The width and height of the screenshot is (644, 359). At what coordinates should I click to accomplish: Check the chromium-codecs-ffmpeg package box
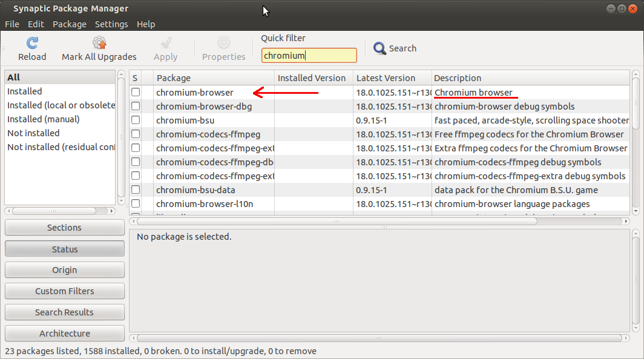[x=136, y=134]
